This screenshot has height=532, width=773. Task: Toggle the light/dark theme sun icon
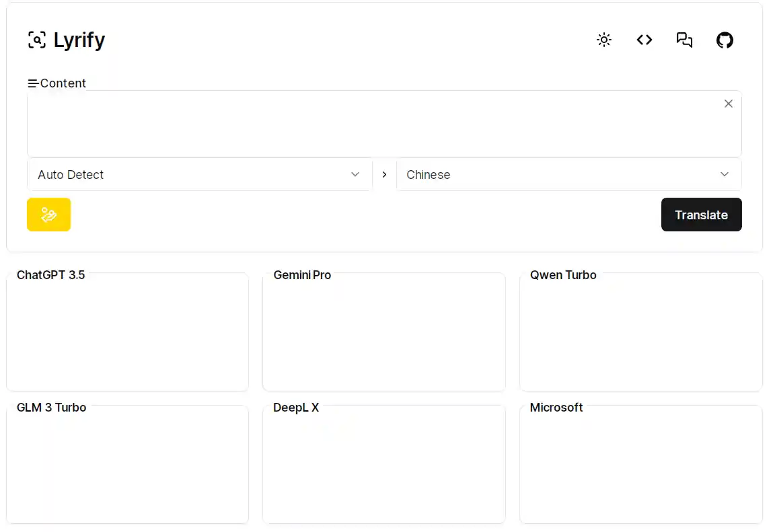(604, 40)
